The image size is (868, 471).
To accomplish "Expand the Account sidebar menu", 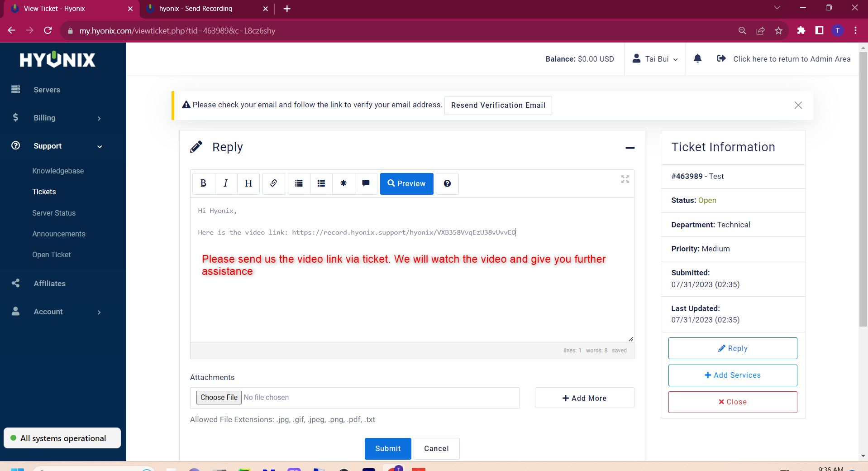I will tap(57, 312).
